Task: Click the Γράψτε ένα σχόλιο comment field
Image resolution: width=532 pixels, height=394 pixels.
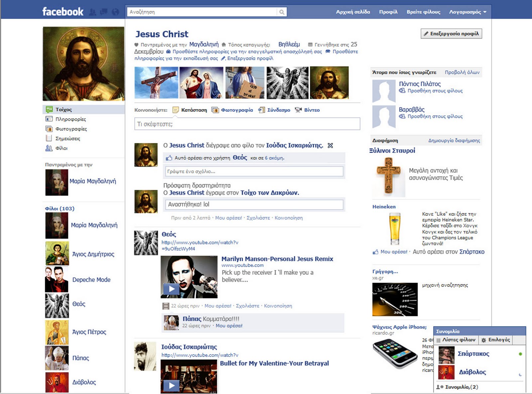Action: coord(254,172)
